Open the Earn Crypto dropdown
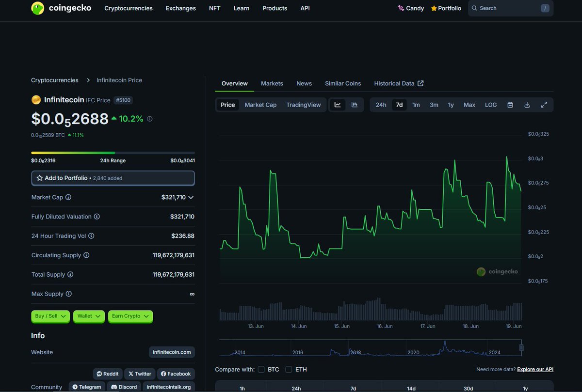The width and height of the screenshot is (582, 392). (x=130, y=316)
